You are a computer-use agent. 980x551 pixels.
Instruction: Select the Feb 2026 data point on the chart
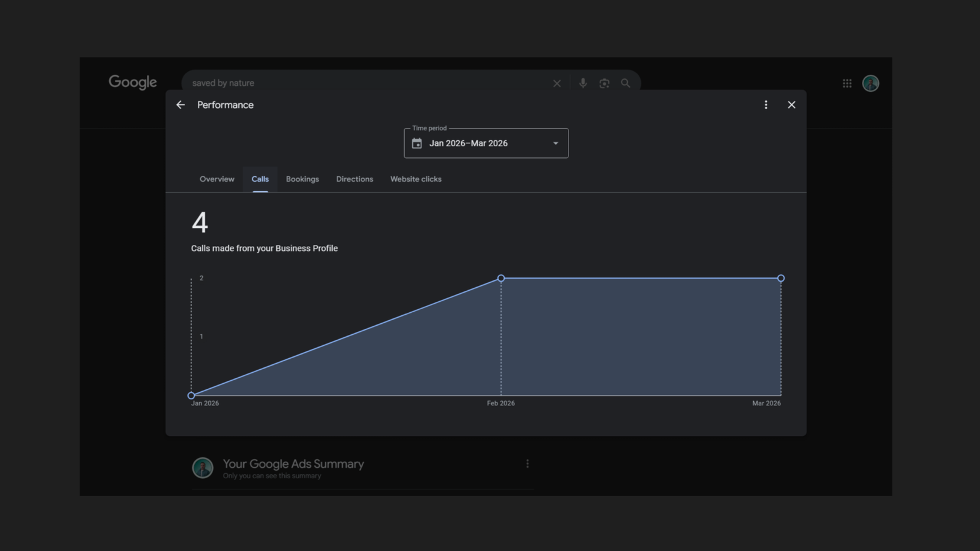click(x=501, y=278)
